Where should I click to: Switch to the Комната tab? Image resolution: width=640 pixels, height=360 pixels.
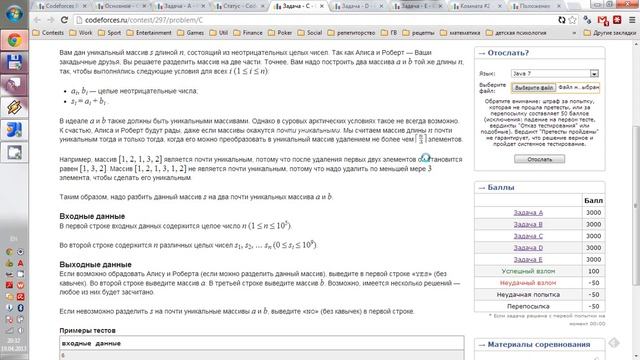(x=476, y=6)
